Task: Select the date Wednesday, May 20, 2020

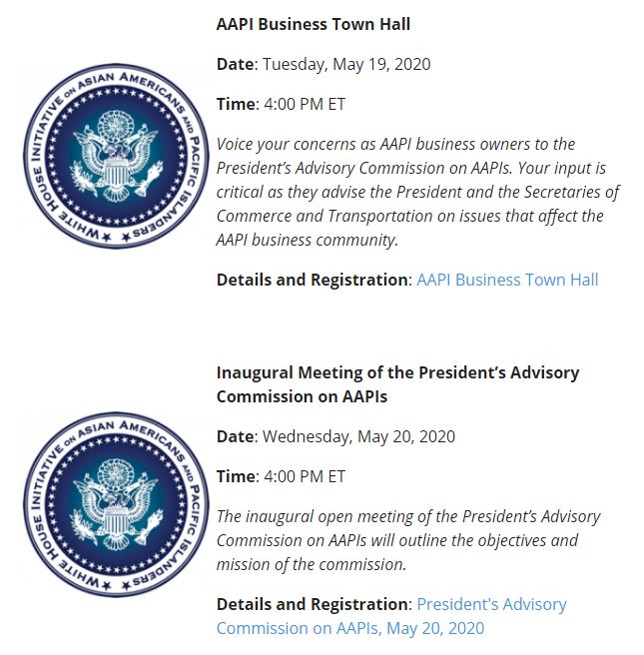Action: coord(358,436)
